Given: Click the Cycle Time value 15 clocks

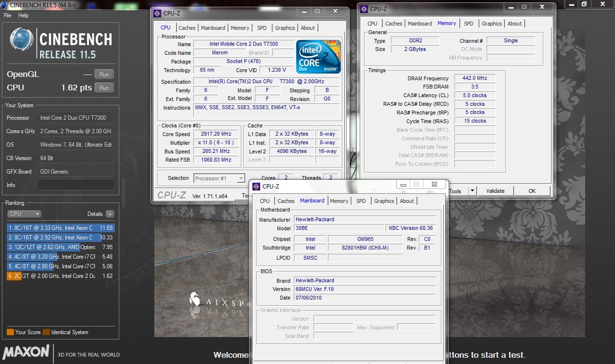Looking at the screenshot, I should pyautogui.click(x=474, y=121).
